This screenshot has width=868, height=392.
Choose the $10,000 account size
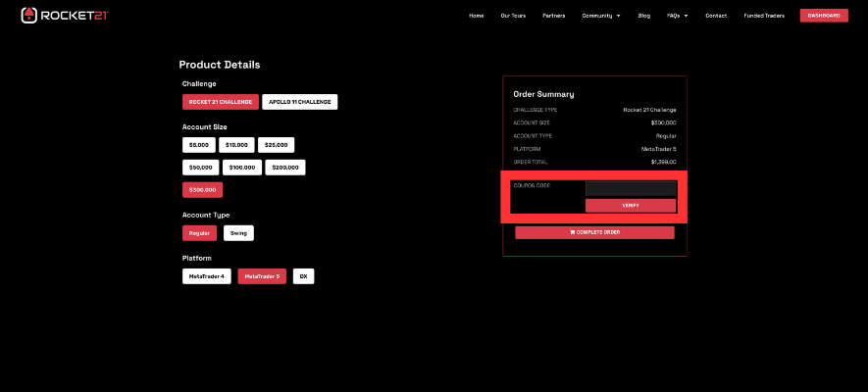tap(236, 145)
